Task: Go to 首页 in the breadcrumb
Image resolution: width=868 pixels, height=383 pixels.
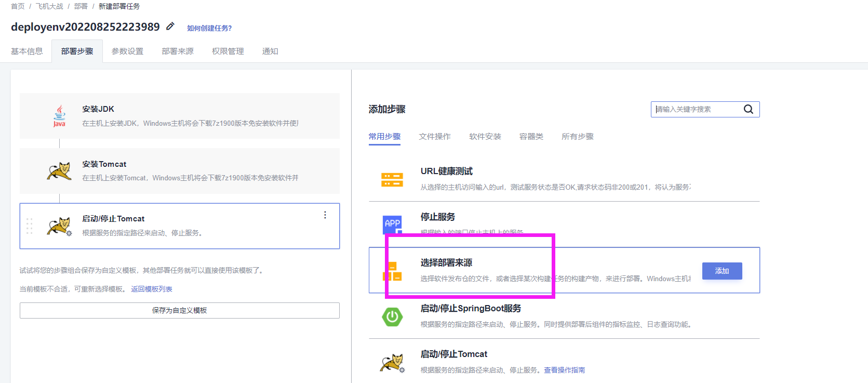Action: [x=18, y=6]
